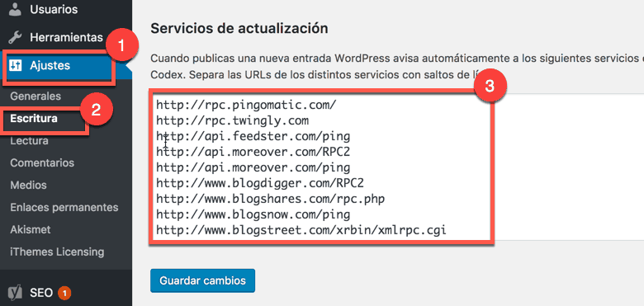Go to Generales settings

(36, 97)
